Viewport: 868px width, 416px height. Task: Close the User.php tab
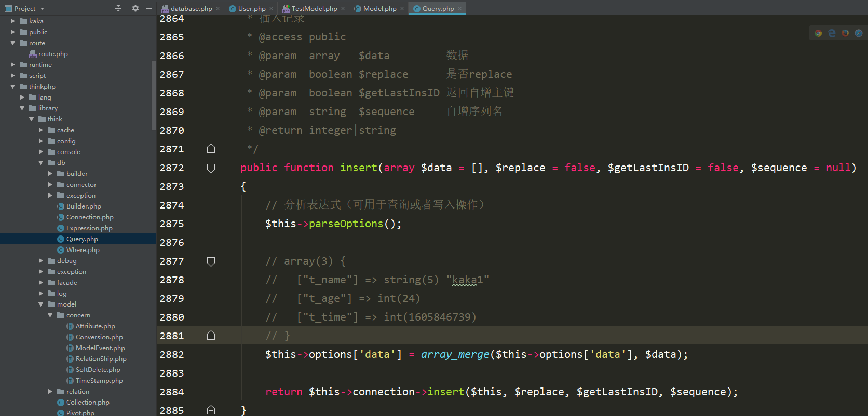point(272,9)
